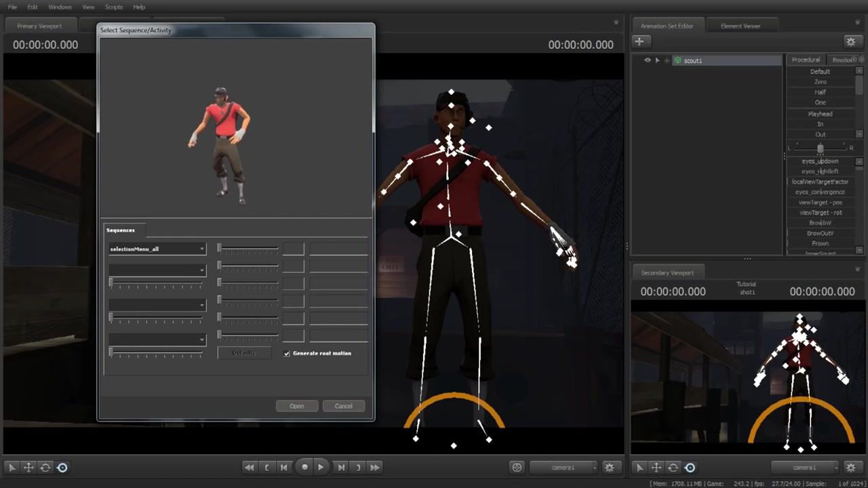
Task: Click the Frown control slider
Action: point(820,243)
